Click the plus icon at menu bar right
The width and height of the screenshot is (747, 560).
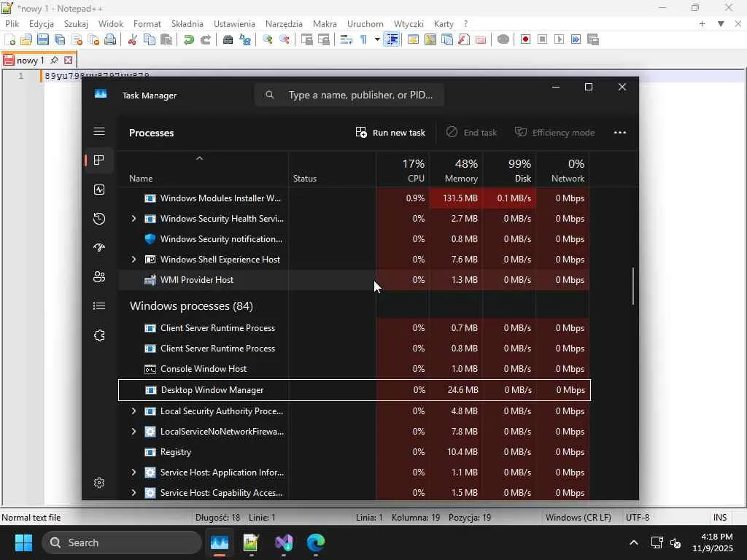(x=702, y=24)
